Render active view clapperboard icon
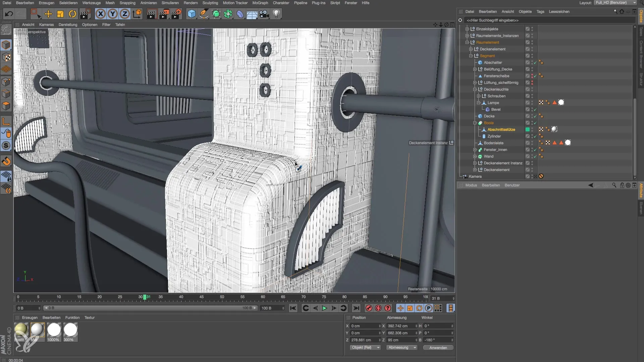Viewport: 644px width, 362px height. pos(152,14)
